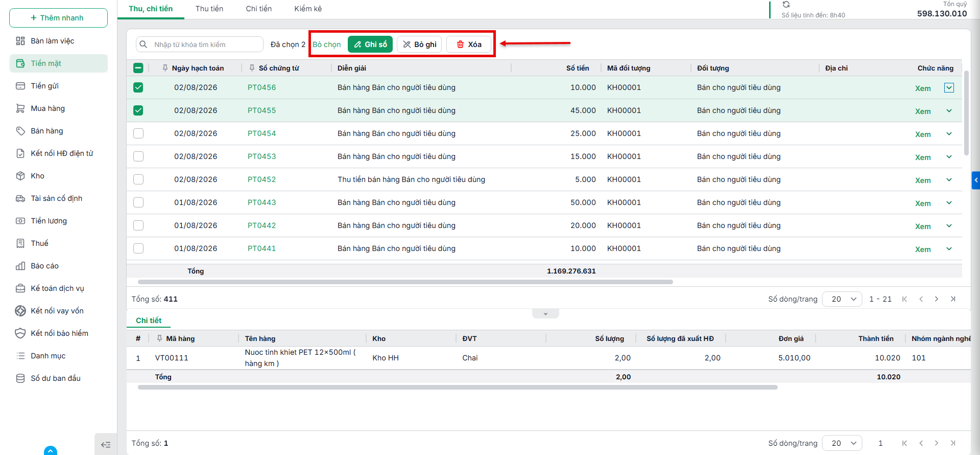Open the Thuế tax icon
980x455 pixels.
tap(20, 243)
